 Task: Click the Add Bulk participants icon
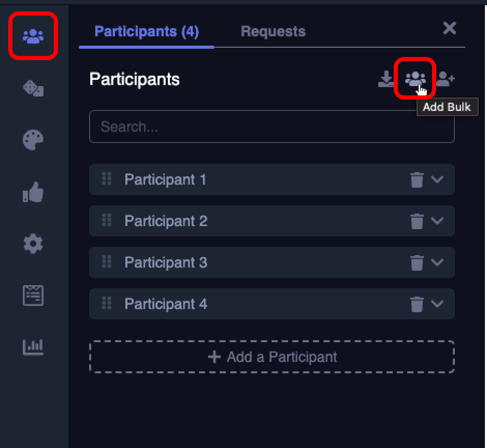pos(415,79)
